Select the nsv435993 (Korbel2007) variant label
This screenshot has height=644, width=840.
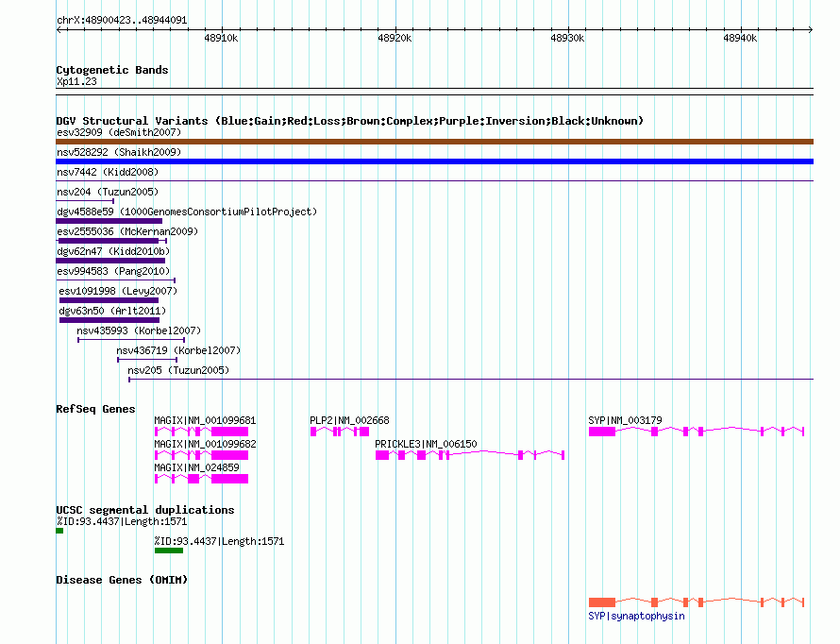(x=139, y=330)
